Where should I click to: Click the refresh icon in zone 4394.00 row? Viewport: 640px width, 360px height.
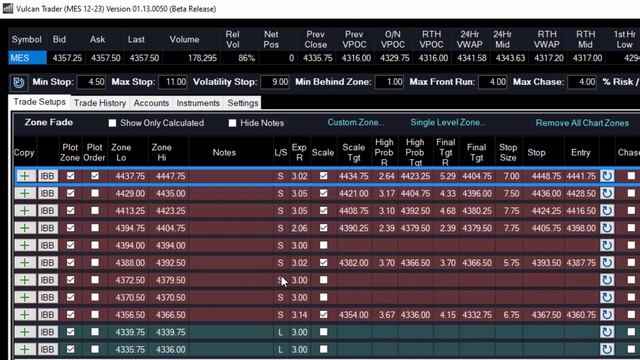coord(607,245)
